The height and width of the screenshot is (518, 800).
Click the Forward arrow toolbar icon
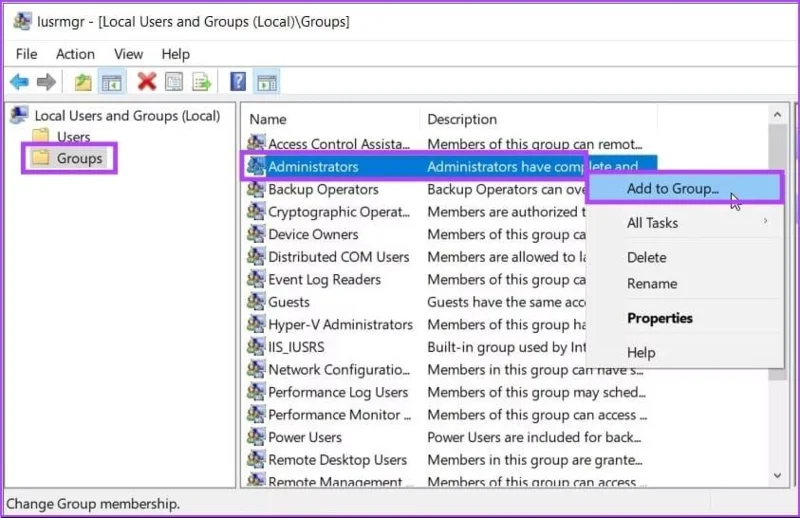point(46,82)
